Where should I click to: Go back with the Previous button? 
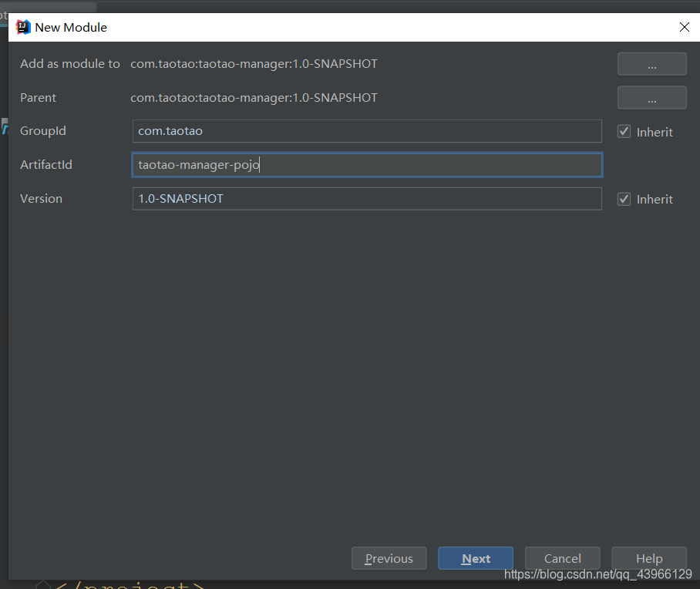click(389, 558)
